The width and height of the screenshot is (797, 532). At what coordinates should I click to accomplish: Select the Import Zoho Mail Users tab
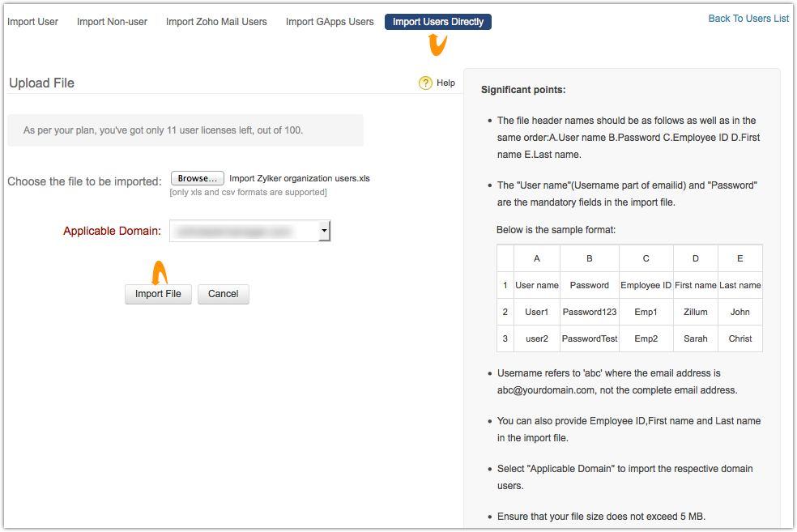(216, 22)
